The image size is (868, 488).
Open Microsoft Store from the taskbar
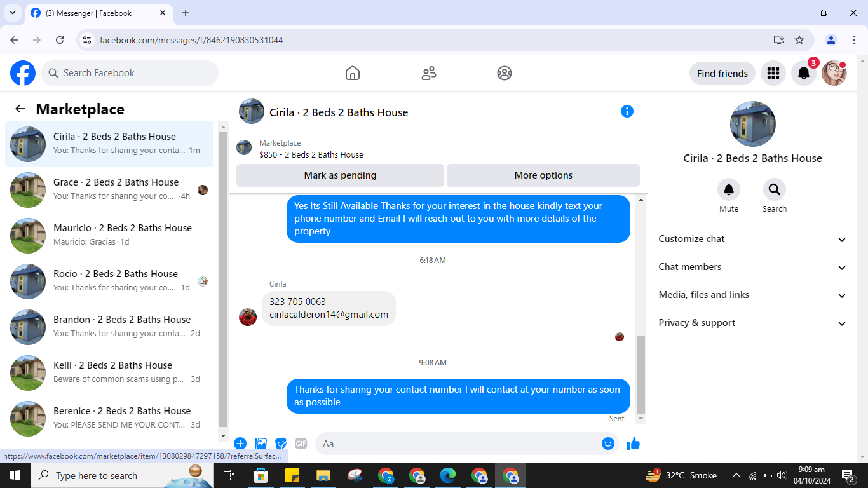pyautogui.click(x=261, y=475)
